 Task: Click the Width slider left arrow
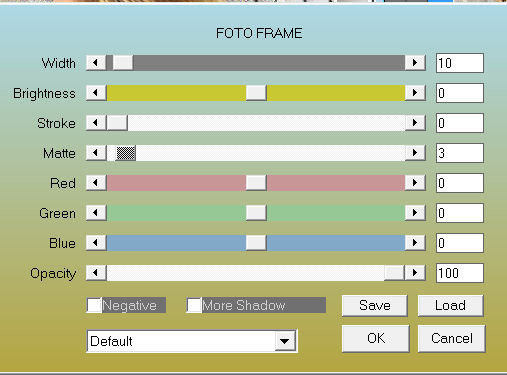point(96,63)
